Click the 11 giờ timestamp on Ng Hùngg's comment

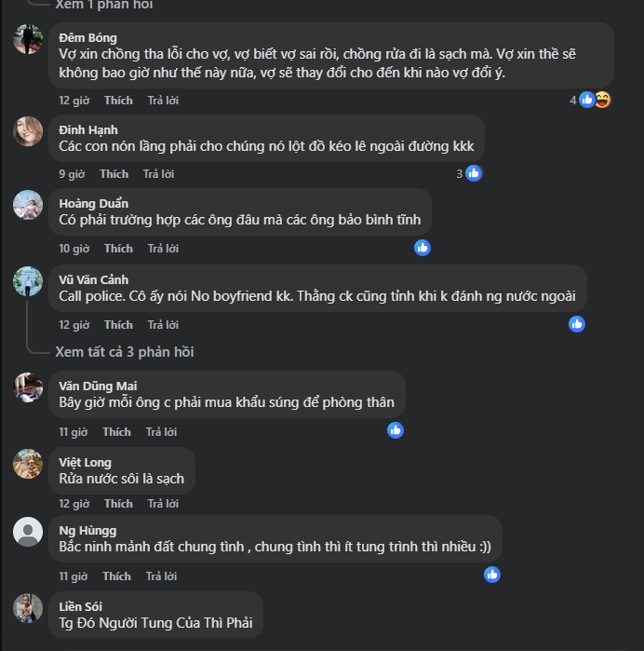[x=73, y=576]
